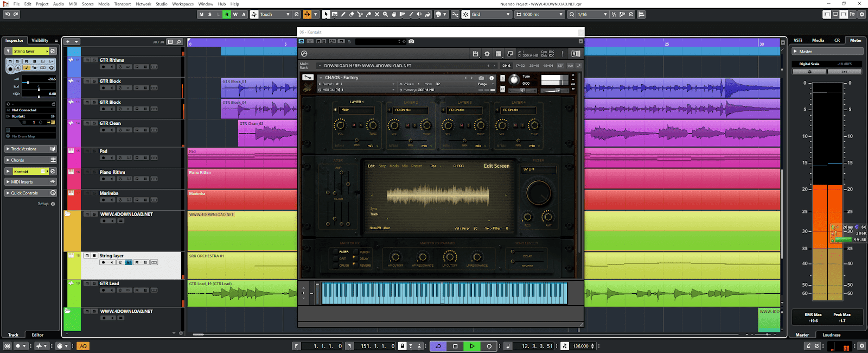This screenshot has height=353, width=868.
Task: Open Inspector Setup gear icon
Action: click(x=53, y=204)
